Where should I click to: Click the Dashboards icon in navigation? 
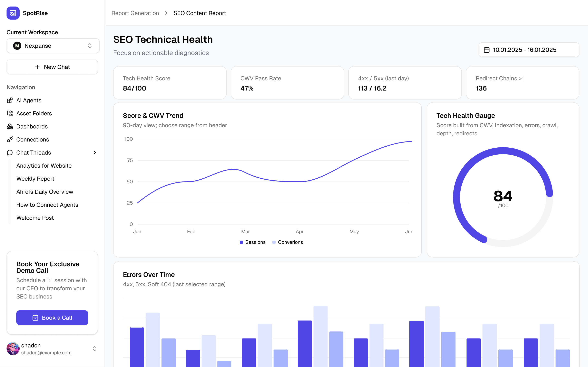coord(10,126)
